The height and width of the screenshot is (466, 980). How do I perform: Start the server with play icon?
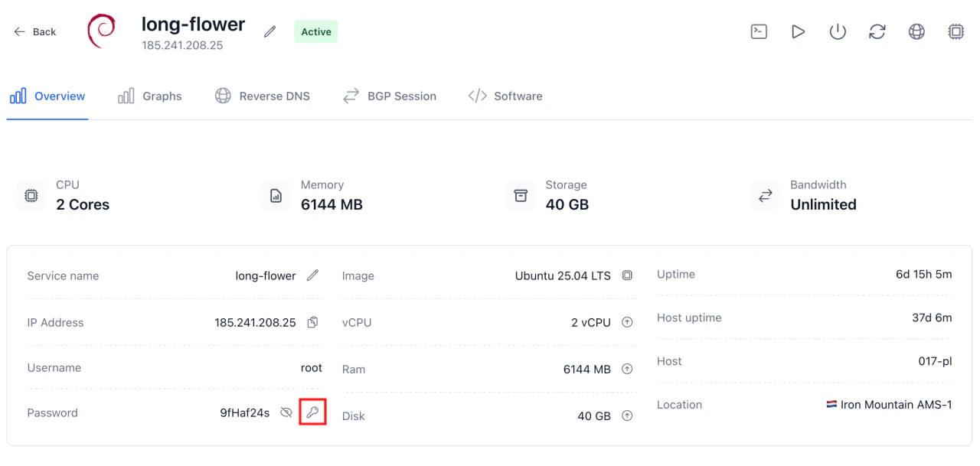(x=798, y=31)
